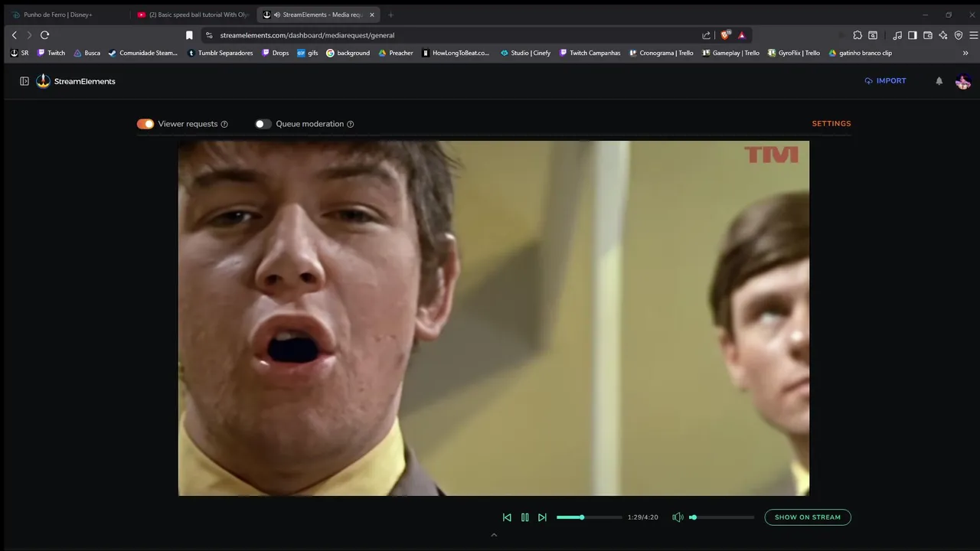Open gatinho branco clip bookmark

pos(861,54)
